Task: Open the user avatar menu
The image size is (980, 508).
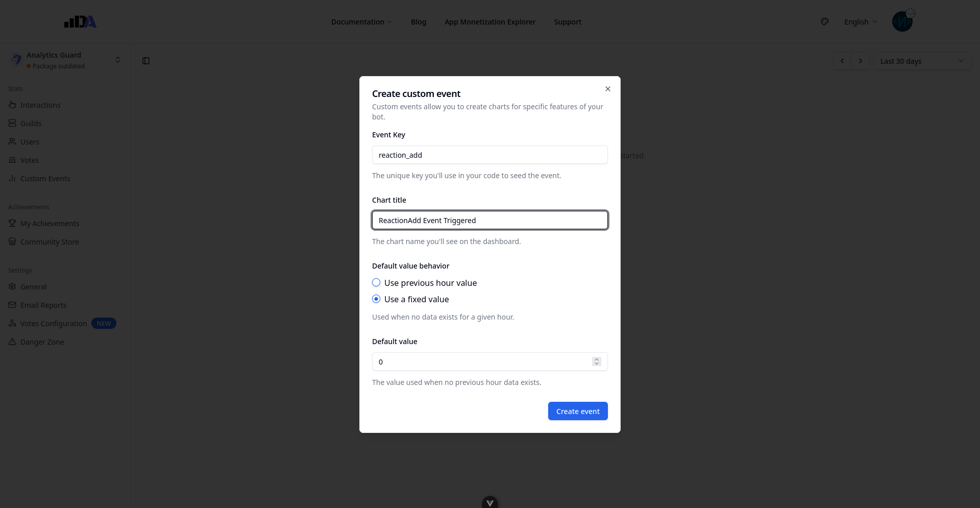Action: [902, 21]
